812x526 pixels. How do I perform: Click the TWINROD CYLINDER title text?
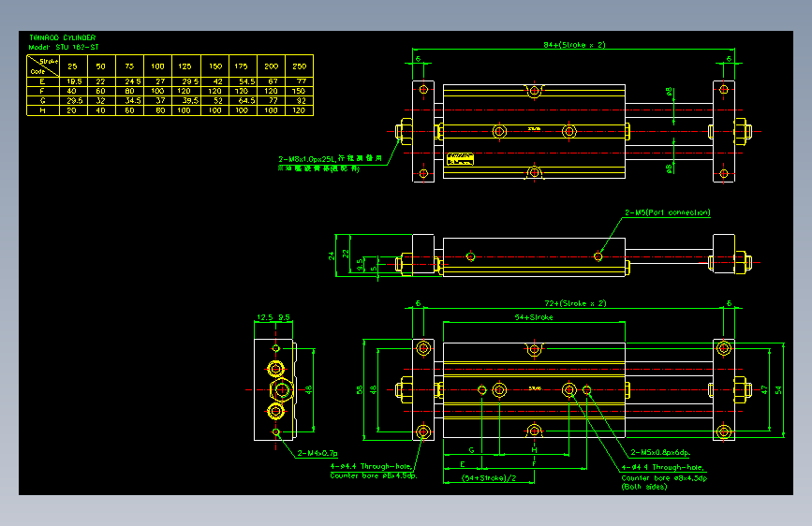click(x=62, y=37)
